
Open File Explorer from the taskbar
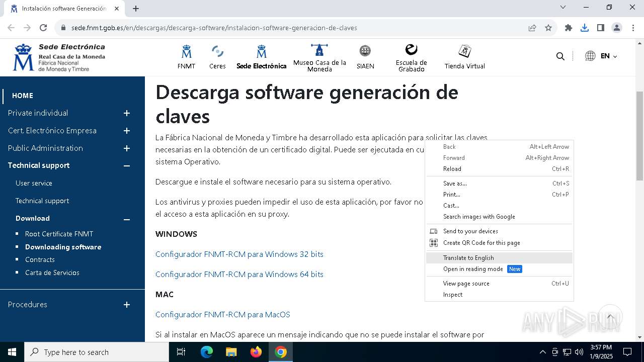click(231, 352)
